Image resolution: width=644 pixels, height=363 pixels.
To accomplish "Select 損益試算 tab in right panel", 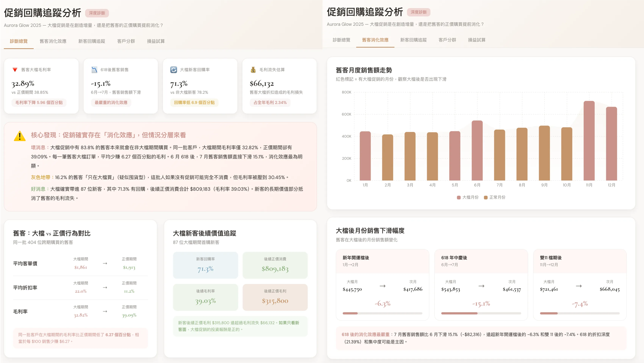I will (477, 40).
